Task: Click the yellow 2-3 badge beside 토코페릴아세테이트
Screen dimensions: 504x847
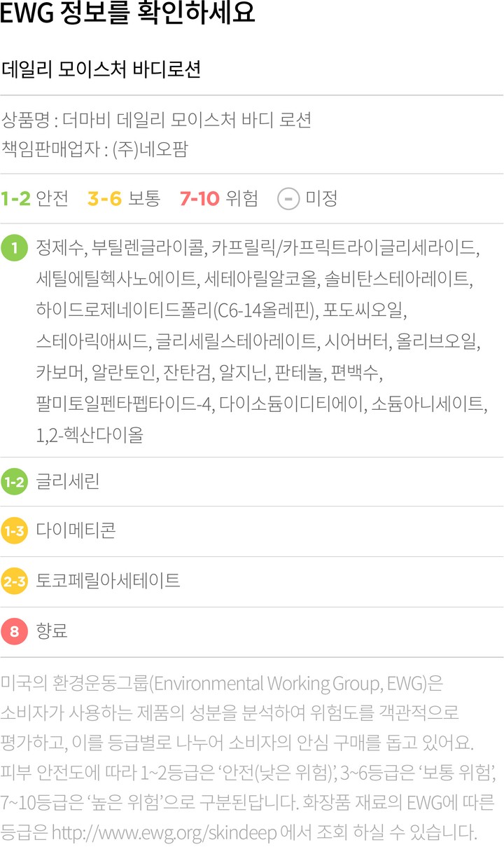Action: click(14, 581)
